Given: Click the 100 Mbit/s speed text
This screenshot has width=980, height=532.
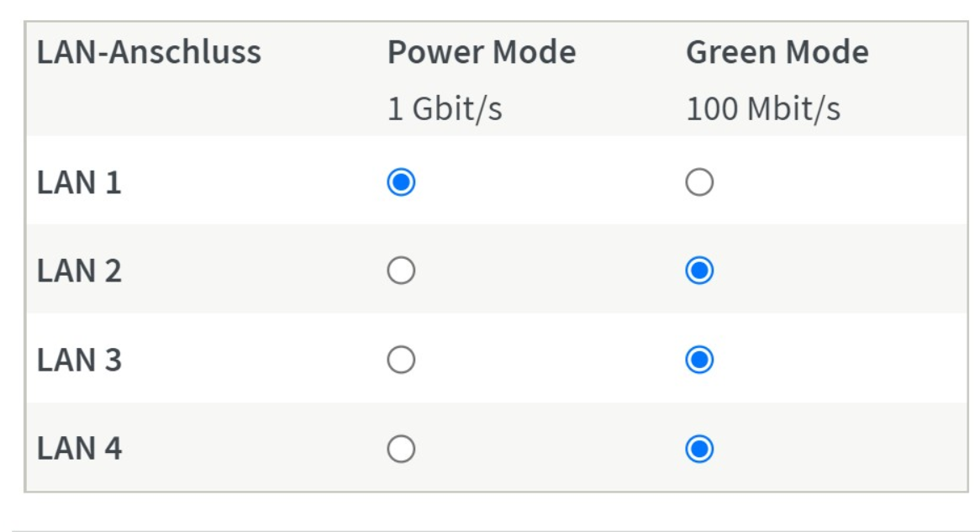Looking at the screenshot, I should [x=763, y=109].
